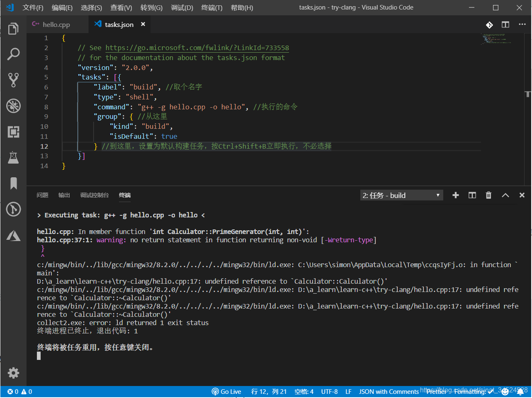This screenshot has height=398, width=532.
Task: Click the VS Code logo in title bar
Action: click(10, 7)
